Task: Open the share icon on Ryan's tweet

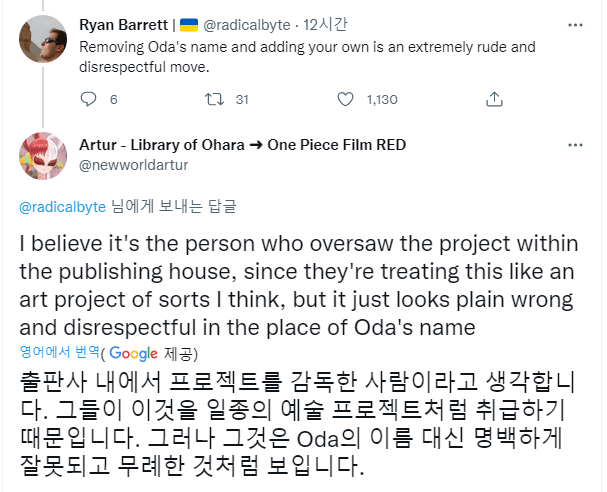Action: pos(493,99)
